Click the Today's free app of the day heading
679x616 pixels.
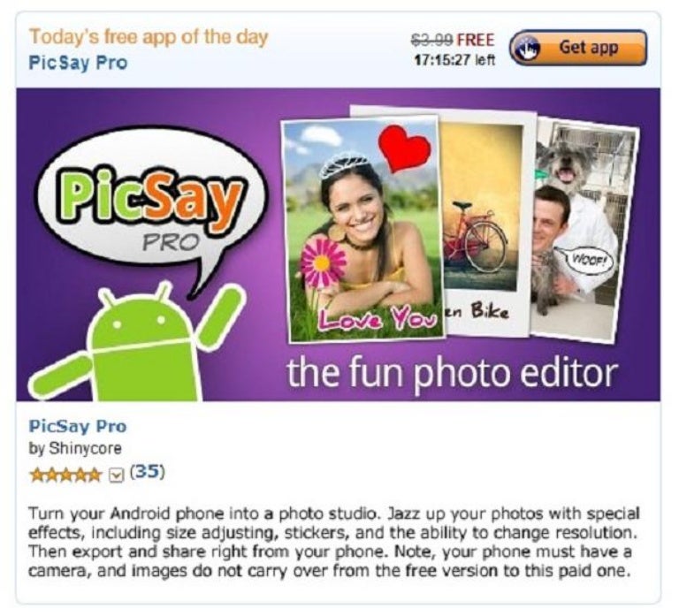pos(149,37)
